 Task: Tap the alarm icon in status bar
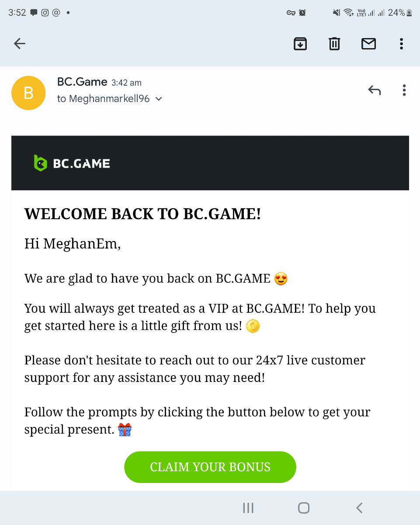click(302, 13)
